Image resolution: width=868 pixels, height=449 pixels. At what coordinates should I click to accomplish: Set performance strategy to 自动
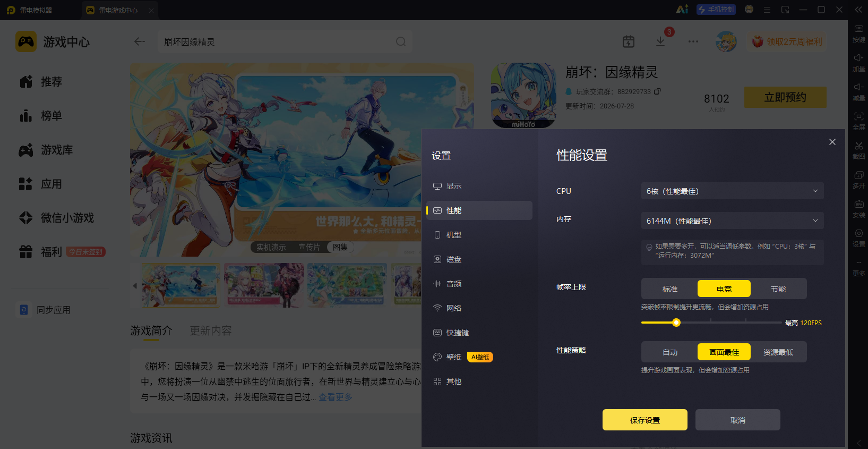point(670,352)
